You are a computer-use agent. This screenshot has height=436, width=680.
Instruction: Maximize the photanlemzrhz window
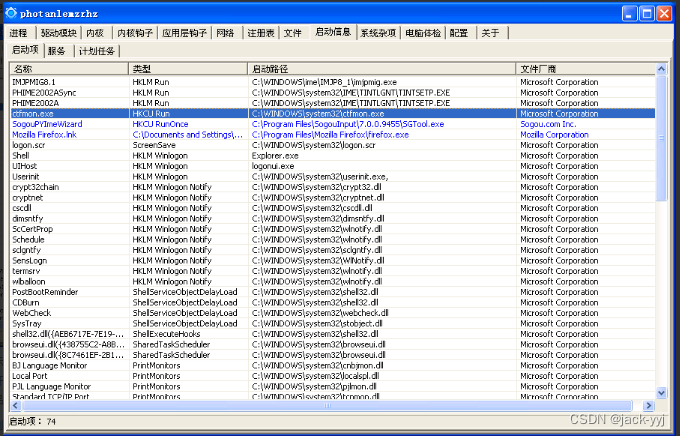(647, 13)
